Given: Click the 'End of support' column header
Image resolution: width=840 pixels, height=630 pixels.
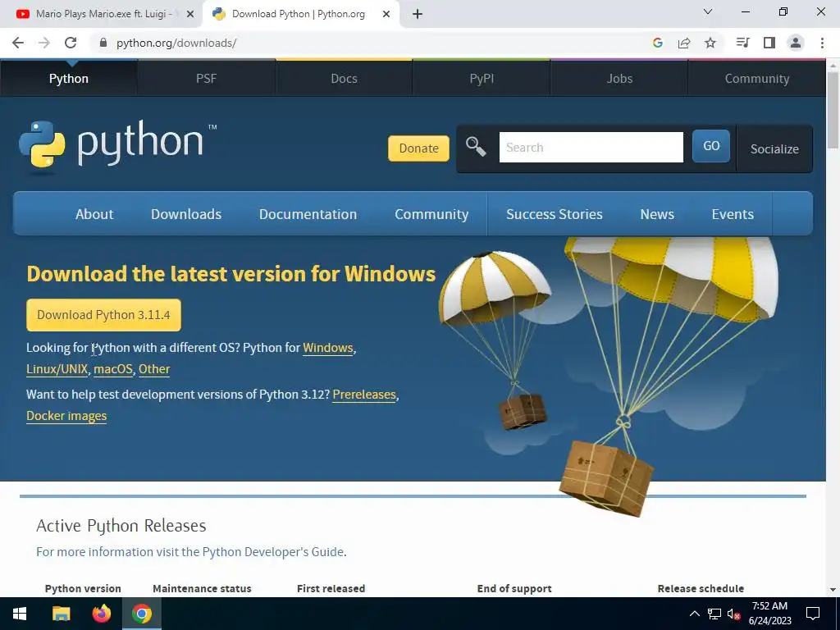Looking at the screenshot, I should pyautogui.click(x=514, y=588).
